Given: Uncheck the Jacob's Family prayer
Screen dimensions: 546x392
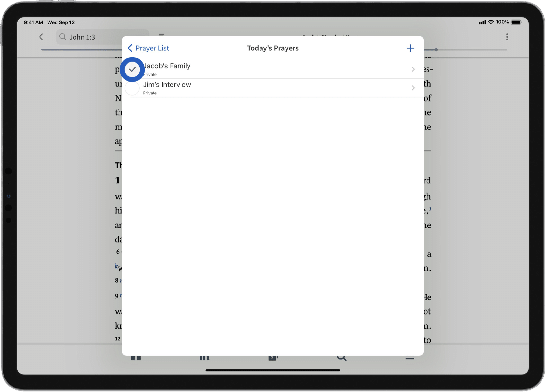Looking at the screenshot, I should 132,69.
